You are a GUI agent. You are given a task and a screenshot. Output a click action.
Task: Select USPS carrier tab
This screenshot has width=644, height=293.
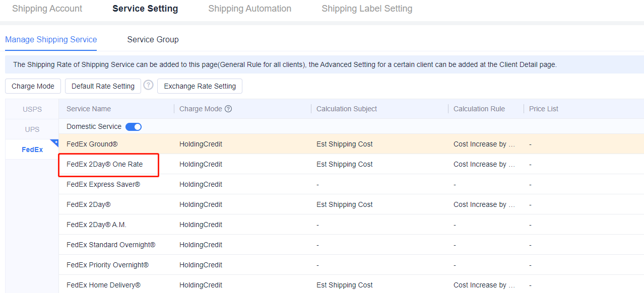click(x=32, y=109)
